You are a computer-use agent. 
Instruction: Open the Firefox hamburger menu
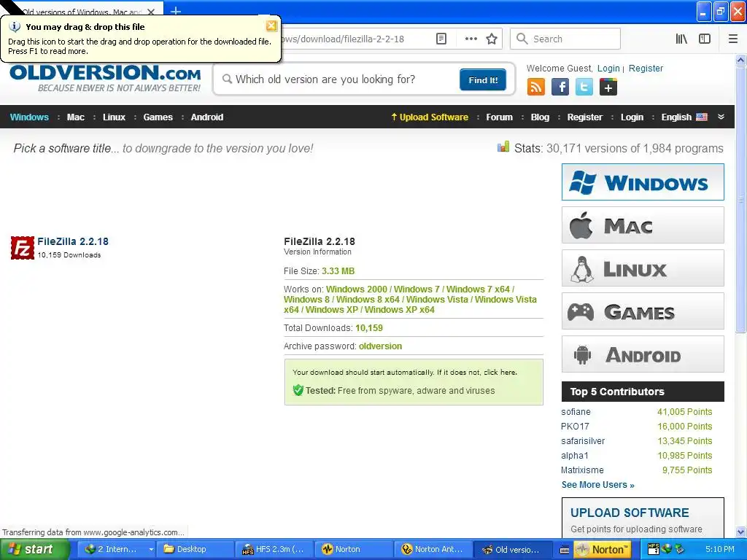click(x=733, y=39)
